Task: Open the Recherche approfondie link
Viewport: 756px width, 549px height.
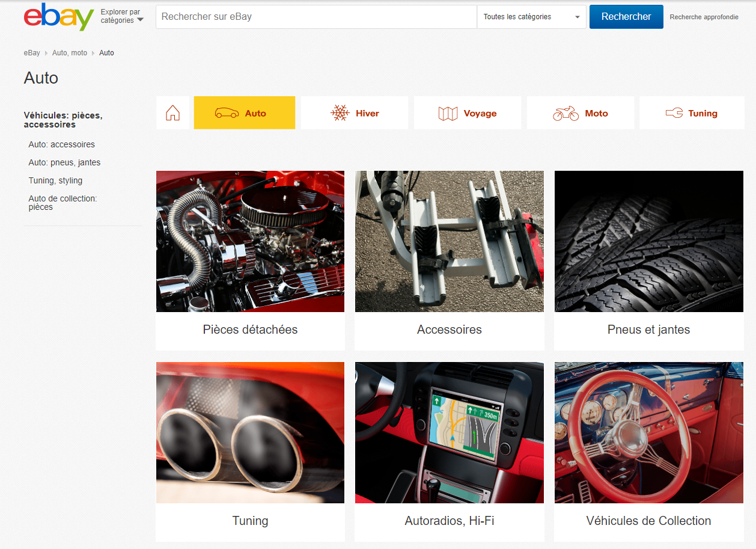Action: (704, 17)
